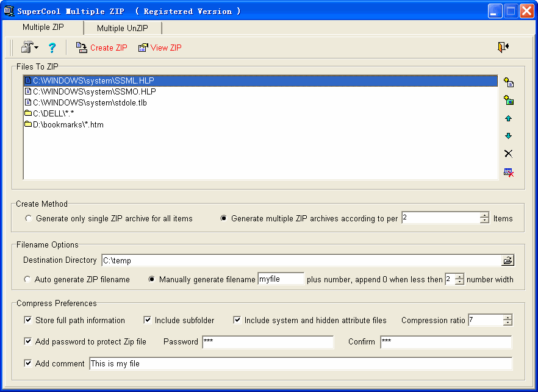
Task: Toggle the Add comment checkbox
Action: click(x=28, y=363)
